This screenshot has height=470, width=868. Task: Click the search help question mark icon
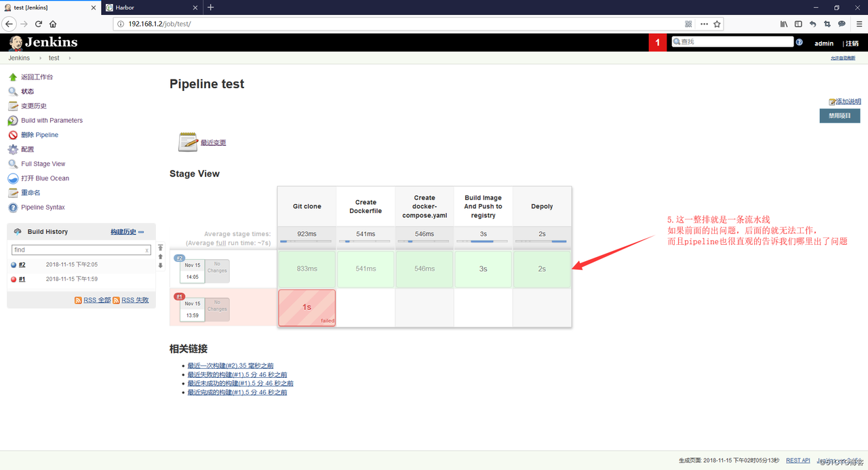800,42
